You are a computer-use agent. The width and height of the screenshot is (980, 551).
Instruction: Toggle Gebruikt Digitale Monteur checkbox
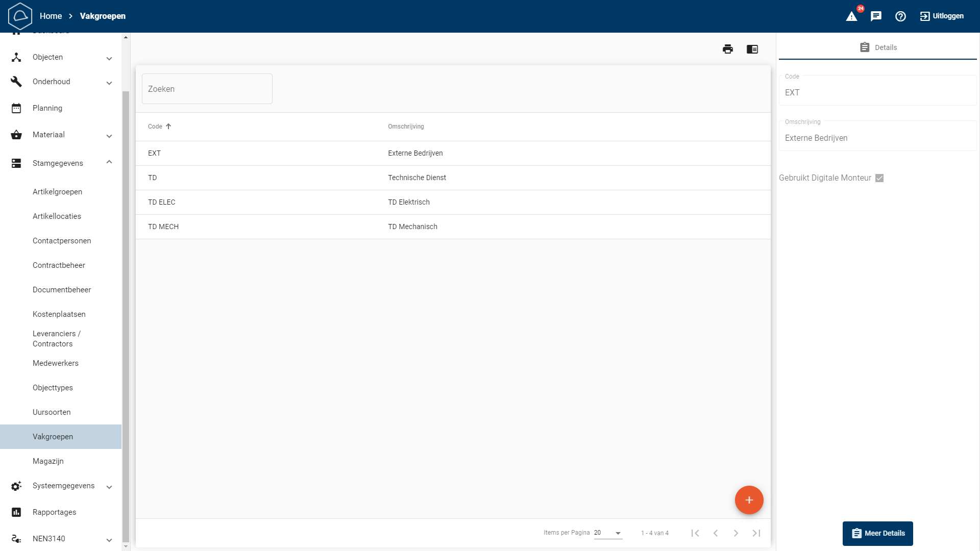[x=879, y=178]
